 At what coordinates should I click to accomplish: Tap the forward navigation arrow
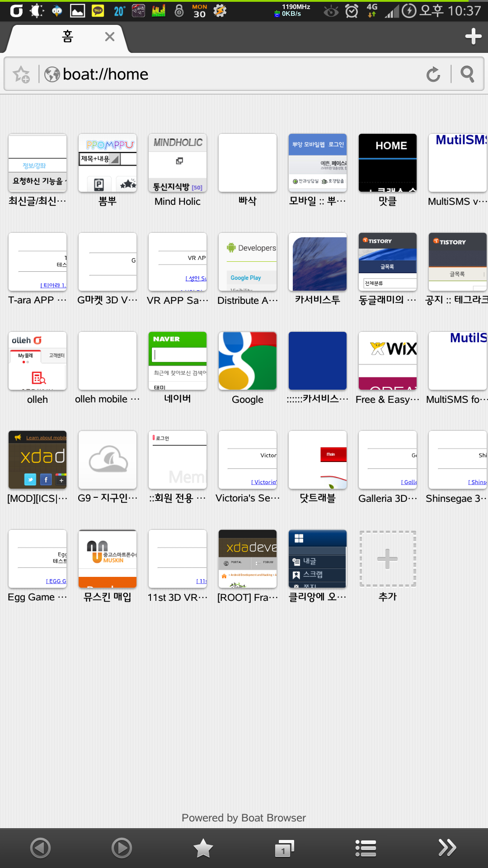(x=122, y=848)
